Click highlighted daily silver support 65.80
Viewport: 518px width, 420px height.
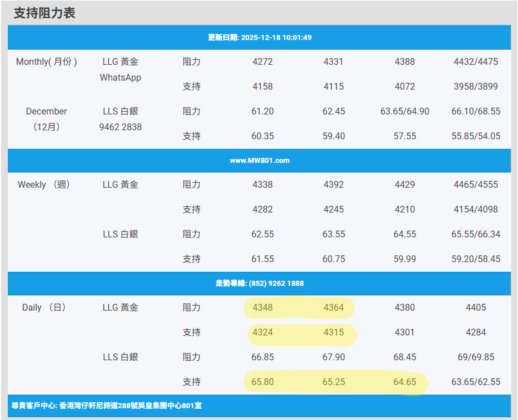pyautogui.click(x=263, y=382)
